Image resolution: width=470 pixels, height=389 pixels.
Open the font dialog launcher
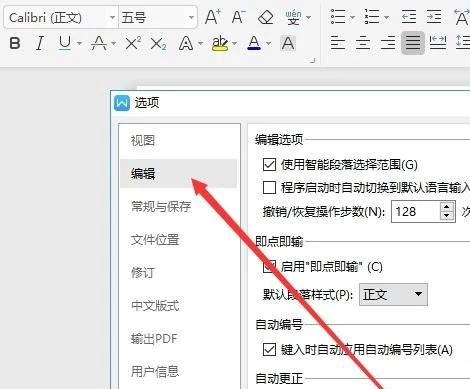click(312, 60)
